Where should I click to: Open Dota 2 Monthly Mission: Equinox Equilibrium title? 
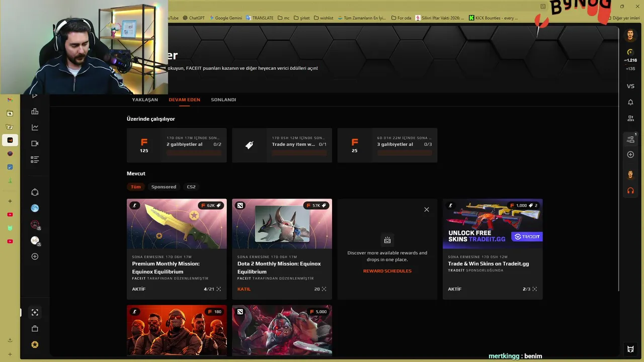point(279,267)
